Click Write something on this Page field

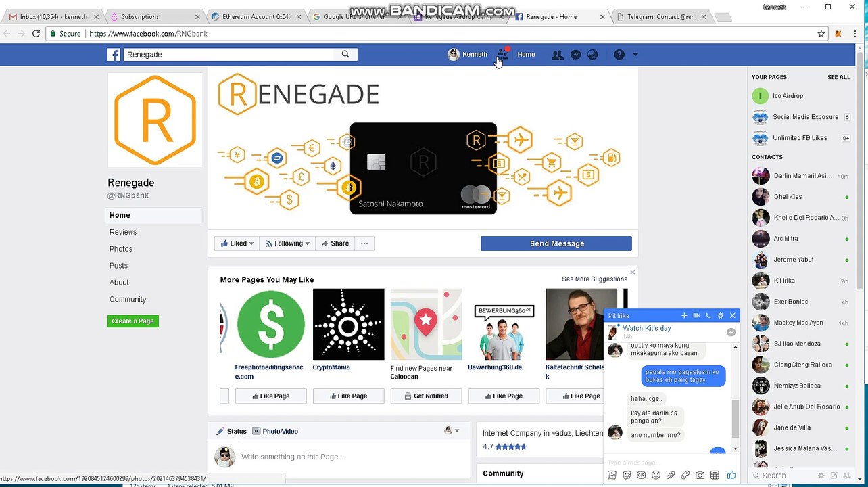click(292, 457)
